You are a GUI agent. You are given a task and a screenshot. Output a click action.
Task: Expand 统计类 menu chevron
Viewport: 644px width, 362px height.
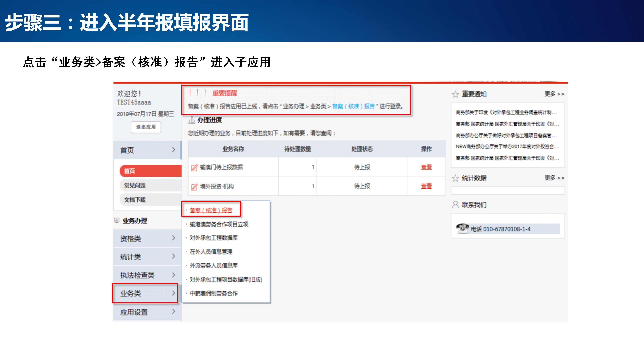174,256
